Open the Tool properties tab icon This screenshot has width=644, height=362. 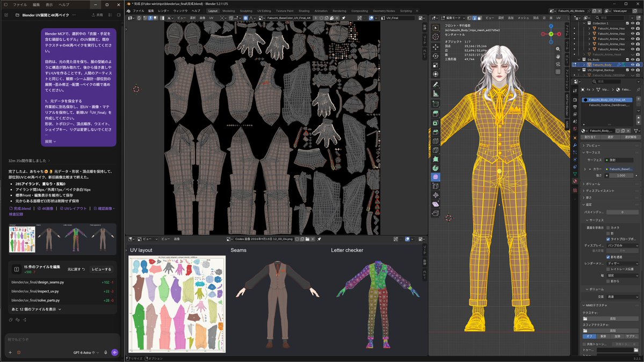(575, 90)
